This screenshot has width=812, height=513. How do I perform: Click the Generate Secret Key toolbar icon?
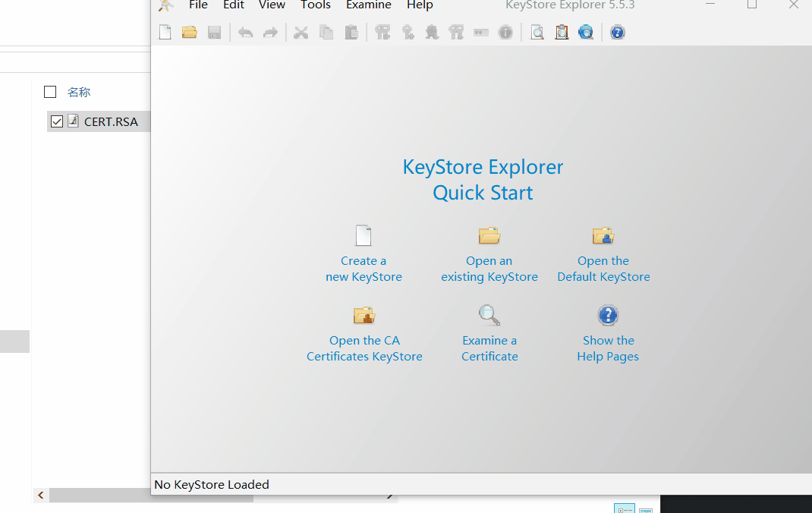pyautogui.click(x=408, y=33)
